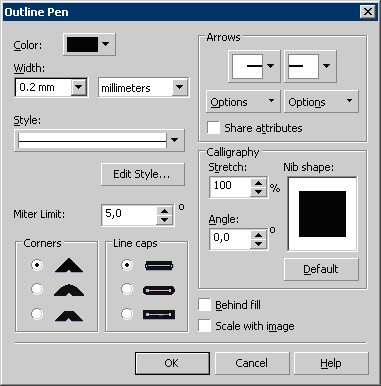The width and height of the screenshot is (381, 386).
Task: Choose the miter corners radio button
Action: click(37, 265)
